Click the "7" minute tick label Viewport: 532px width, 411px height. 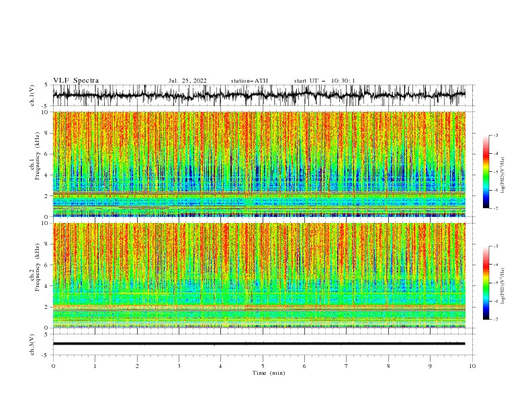tap(347, 366)
